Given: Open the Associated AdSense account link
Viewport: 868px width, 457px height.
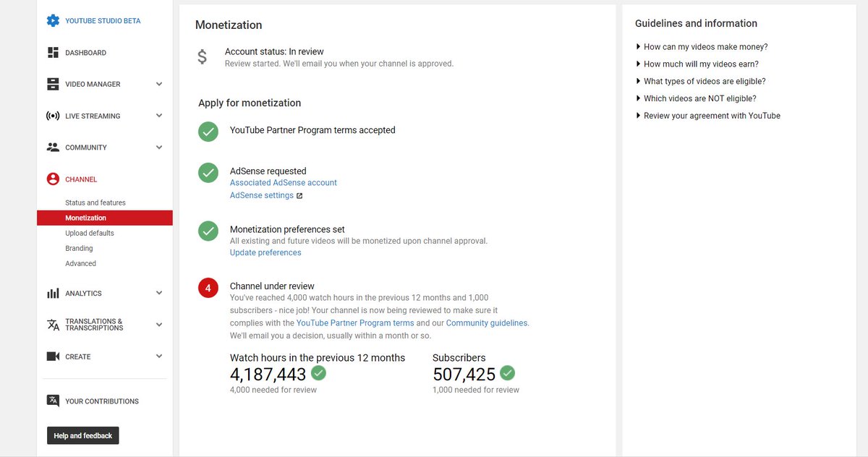Looking at the screenshot, I should coord(284,183).
